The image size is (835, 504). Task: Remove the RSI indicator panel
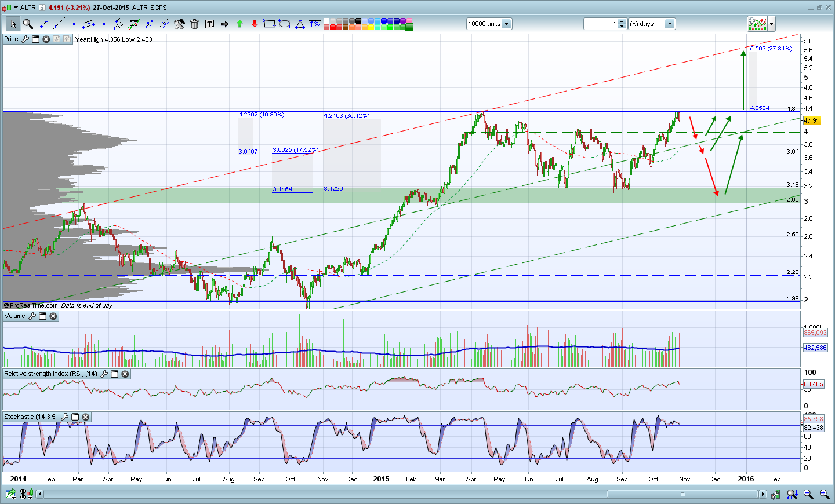(125, 374)
